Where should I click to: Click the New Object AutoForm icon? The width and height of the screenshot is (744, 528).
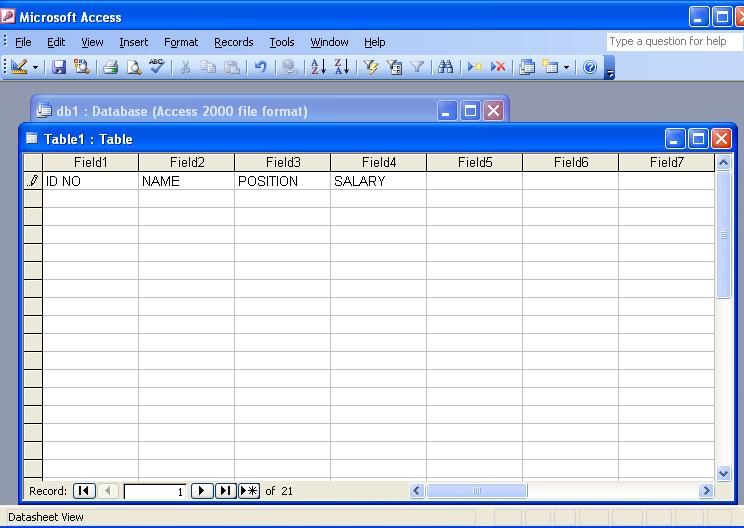[550, 67]
